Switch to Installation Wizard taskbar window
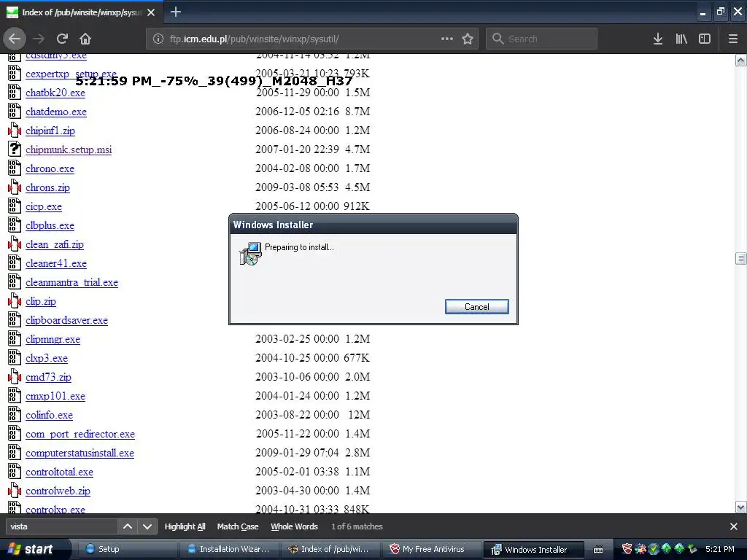Image resolution: width=747 pixels, height=560 pixels. pos(229,549)
